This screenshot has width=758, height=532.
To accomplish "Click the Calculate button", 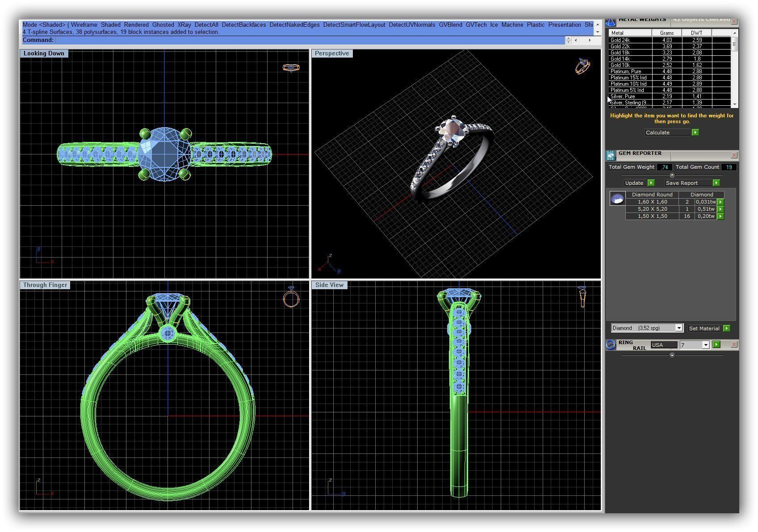I will [668, 133].
